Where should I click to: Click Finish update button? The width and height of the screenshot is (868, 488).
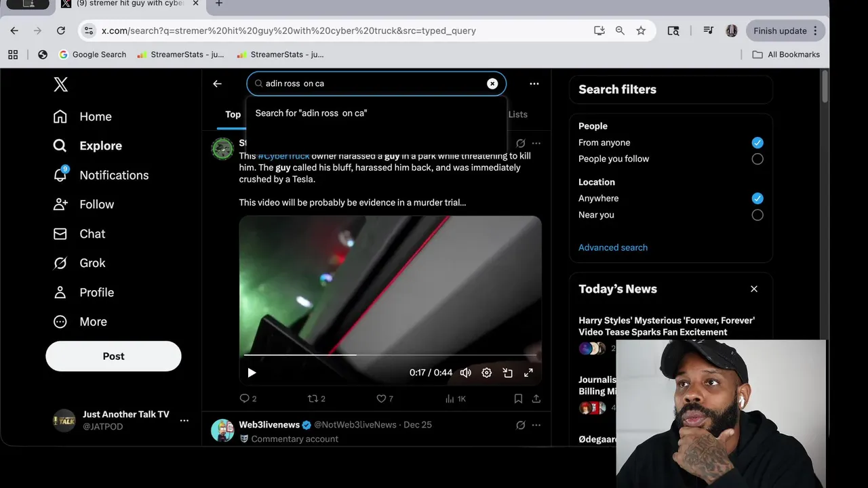click(x=780, y=30)
